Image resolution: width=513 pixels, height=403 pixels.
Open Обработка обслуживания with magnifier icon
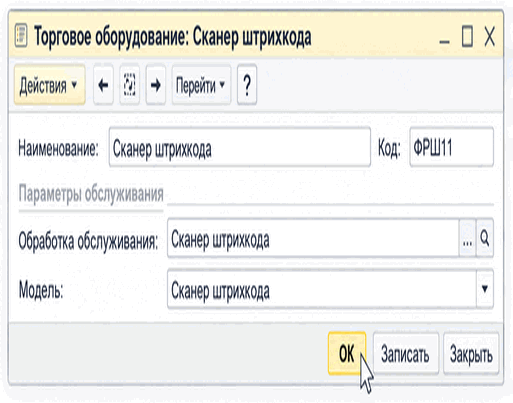[x=485, y=238]
